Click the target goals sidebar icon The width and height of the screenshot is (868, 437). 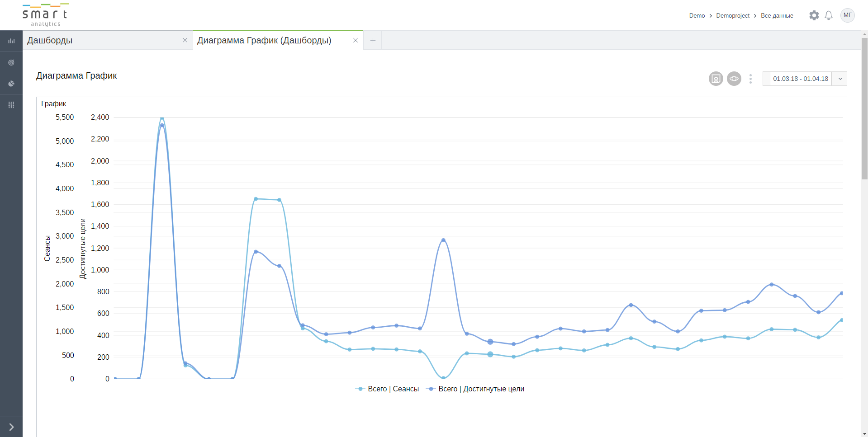tap(11, 62)
